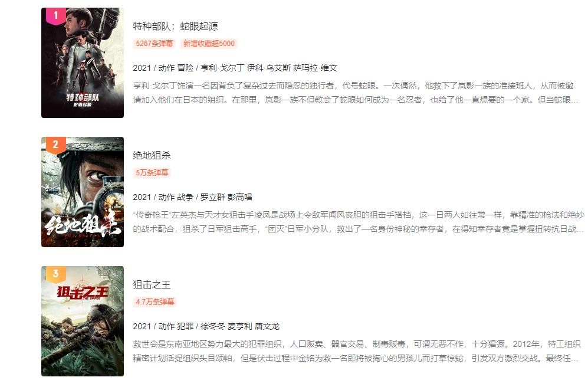The height and width of the screenshot is (387, 588).
Task: Click the 狙击之王 synopsis text
Action: [357, 351]
